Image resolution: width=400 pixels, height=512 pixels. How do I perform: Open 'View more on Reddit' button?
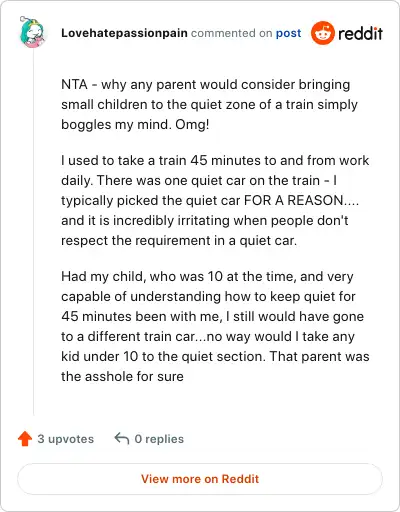tap(200, 479)
